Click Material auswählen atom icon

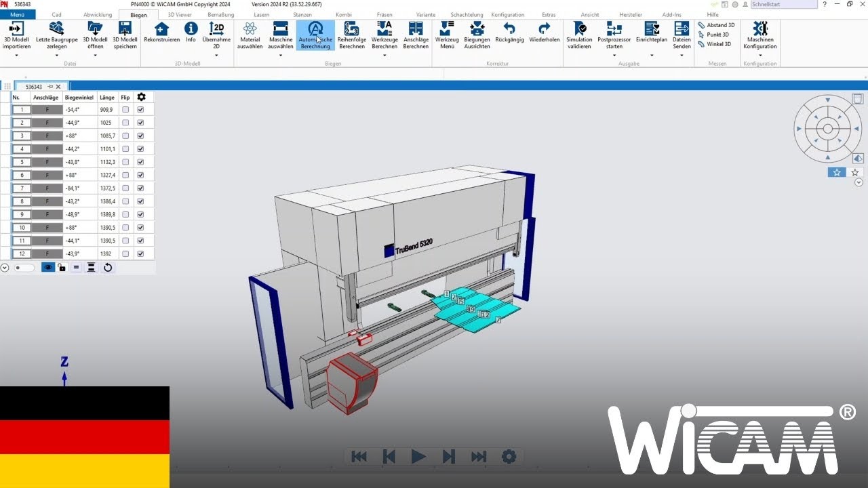pyautogui.click(x=250, y=28)
